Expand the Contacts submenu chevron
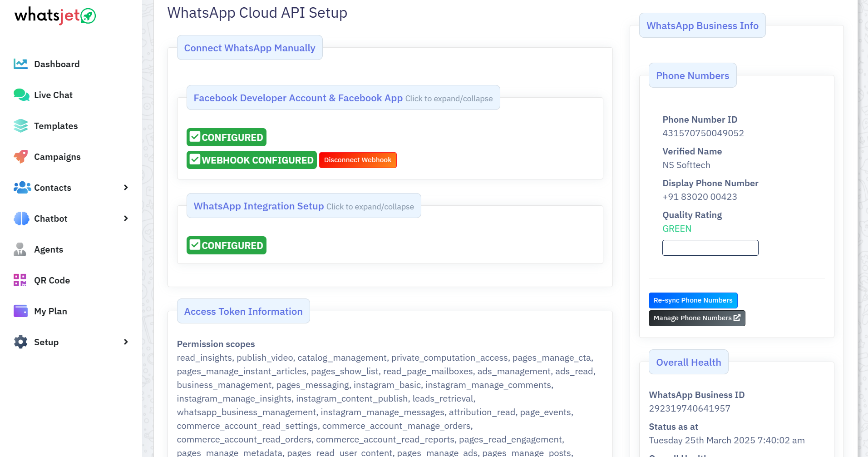 pos(126,188)
